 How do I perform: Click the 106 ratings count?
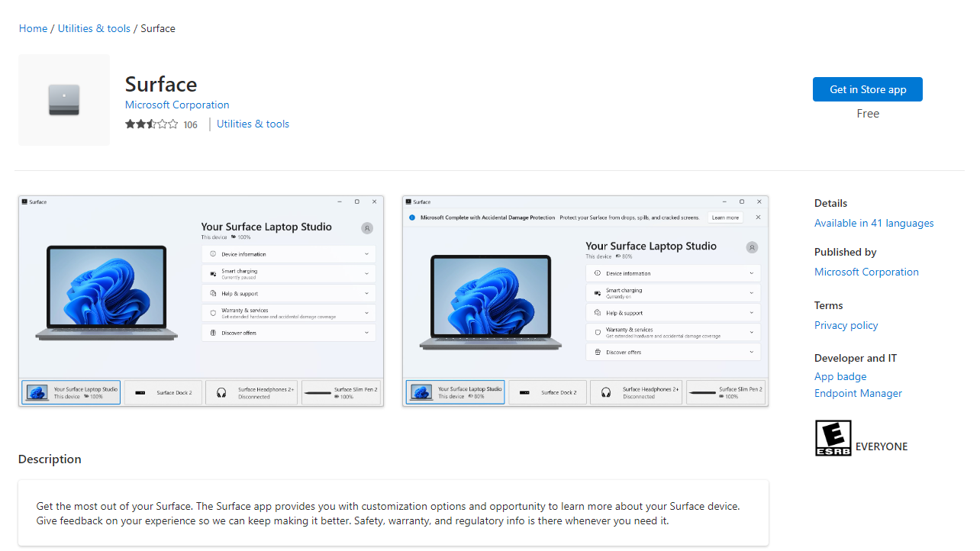[x=191, y=124]
